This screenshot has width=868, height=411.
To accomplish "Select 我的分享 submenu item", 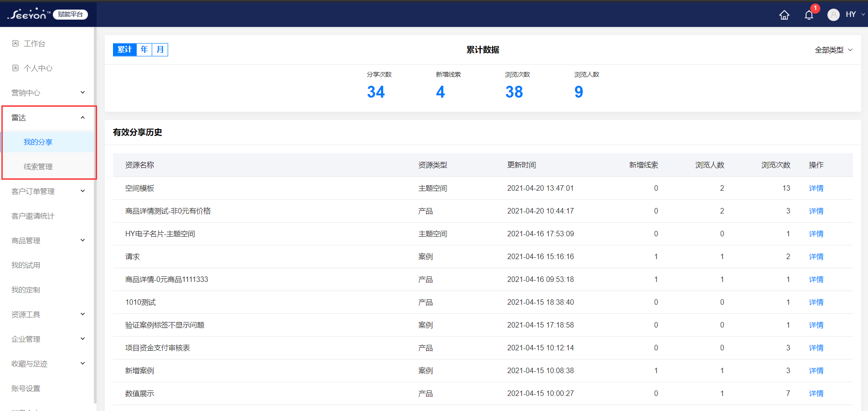I will coord(38,142).
